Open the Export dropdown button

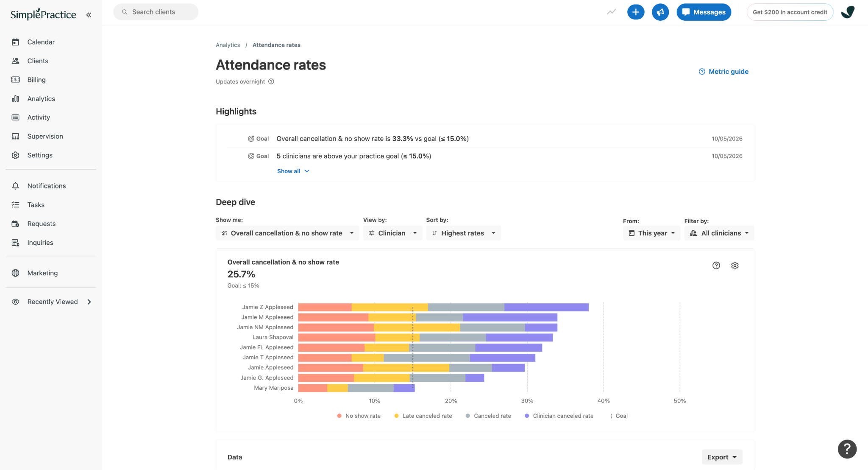tap(722, 457)
